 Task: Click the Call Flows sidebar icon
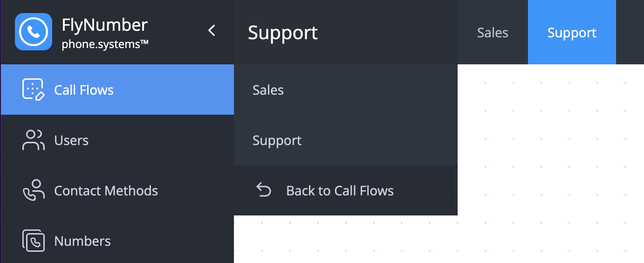34,90
